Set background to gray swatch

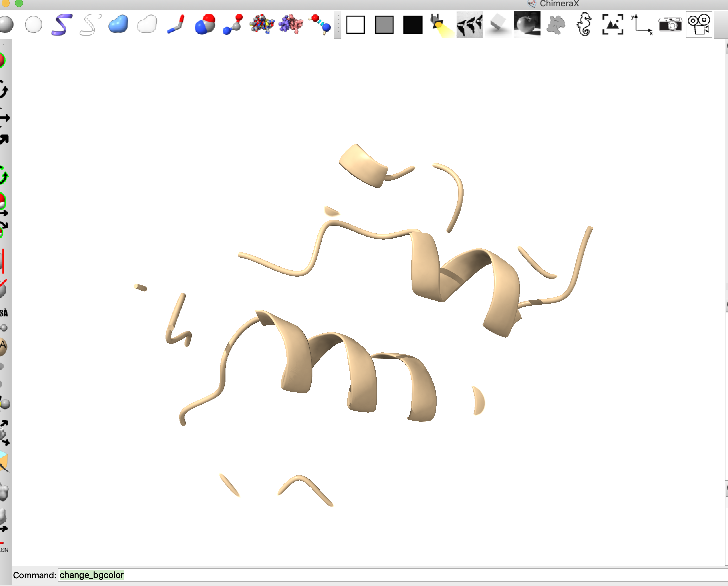tap(384, 25)
